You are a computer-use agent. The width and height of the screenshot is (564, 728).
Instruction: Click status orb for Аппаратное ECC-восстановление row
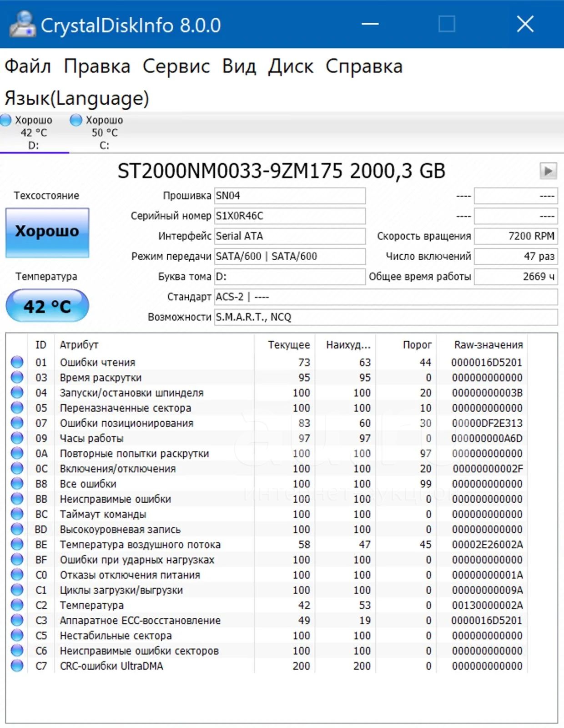(17, 620)
